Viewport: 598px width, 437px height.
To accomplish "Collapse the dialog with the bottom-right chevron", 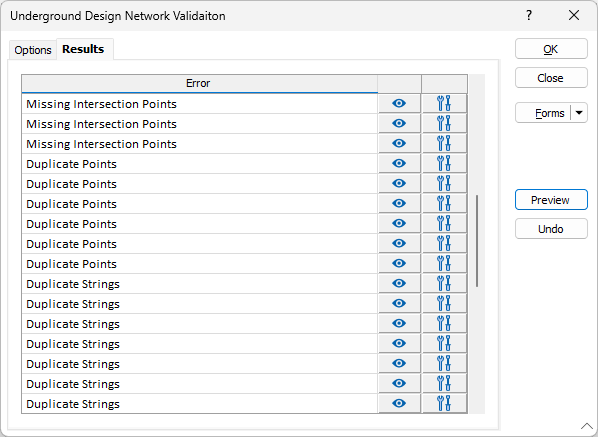I will pyautogui.click(x=587, y=426).
